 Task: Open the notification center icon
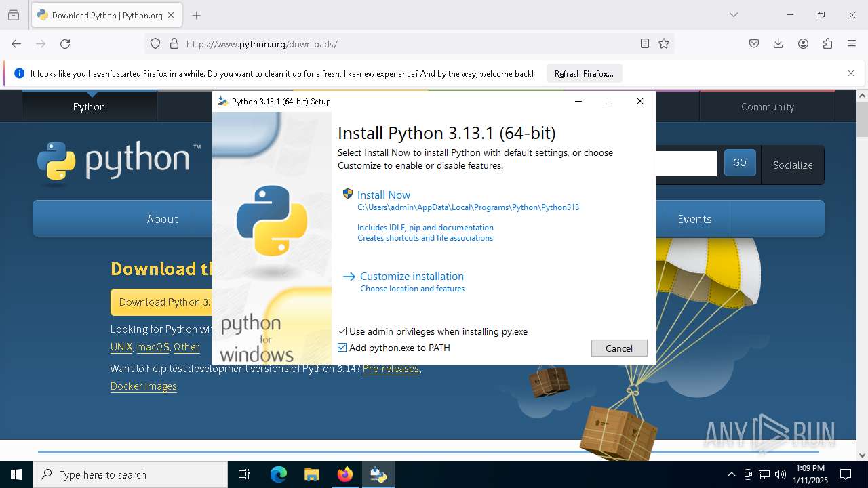click(x=846, y=474)
